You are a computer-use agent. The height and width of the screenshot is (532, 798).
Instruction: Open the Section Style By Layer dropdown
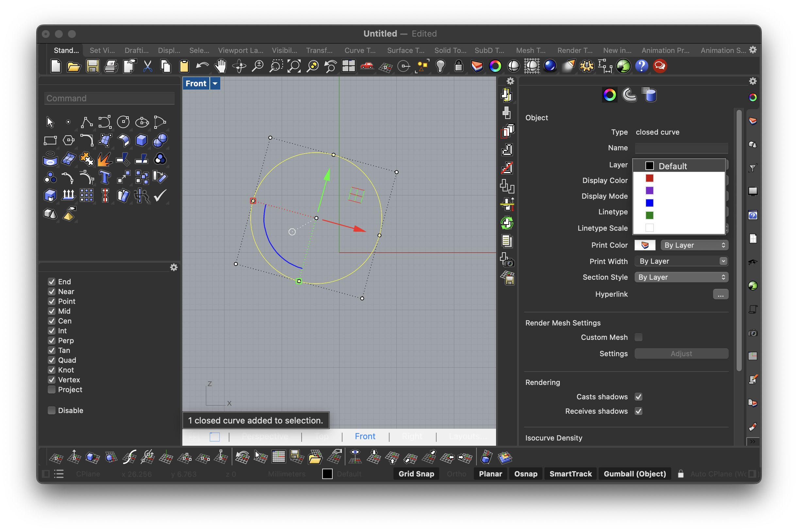click(681, 277)
